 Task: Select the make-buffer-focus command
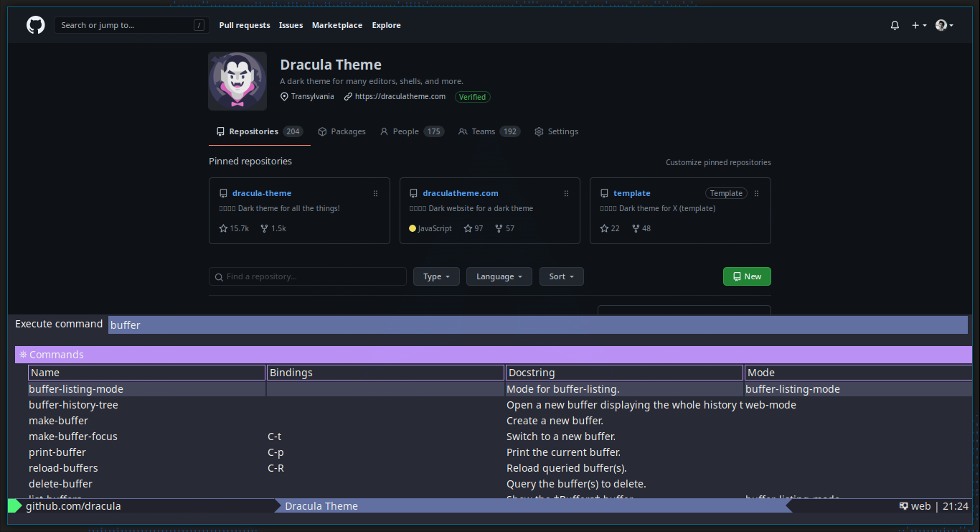tap(73, 437)
